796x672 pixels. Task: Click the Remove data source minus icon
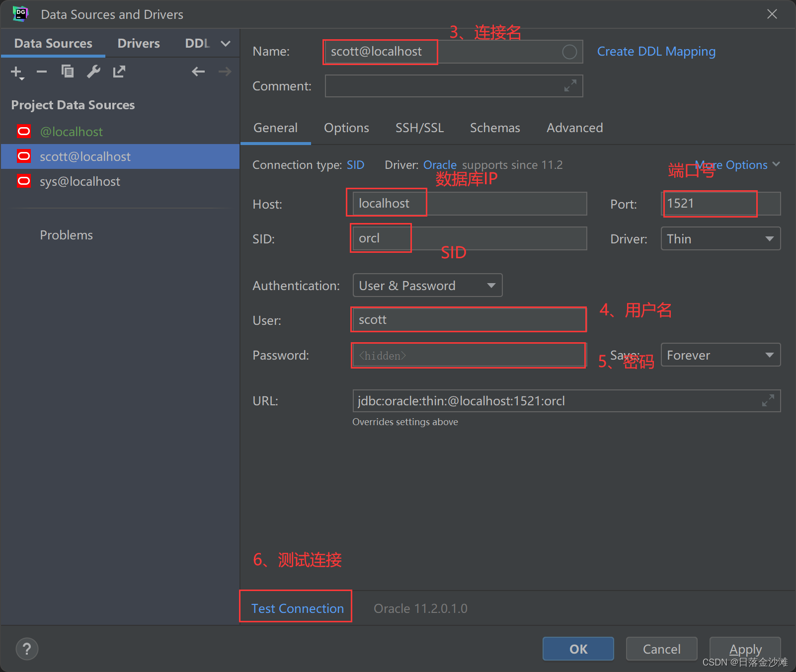(x=42, y=72)
